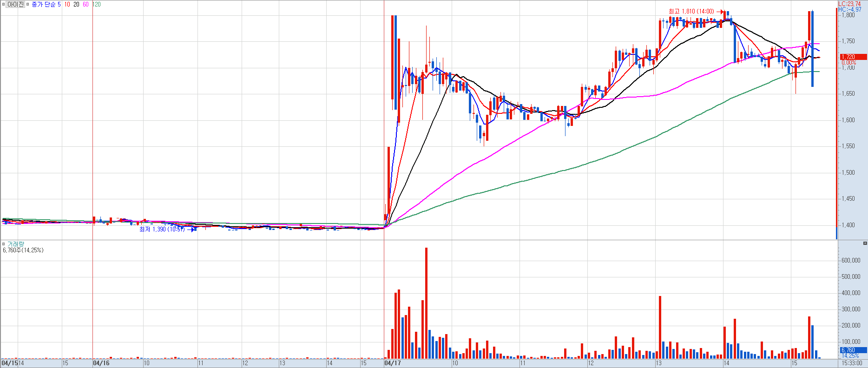Click the 1,600 price axis label
This screenshot has width=868, height=368.
[848, 120]
